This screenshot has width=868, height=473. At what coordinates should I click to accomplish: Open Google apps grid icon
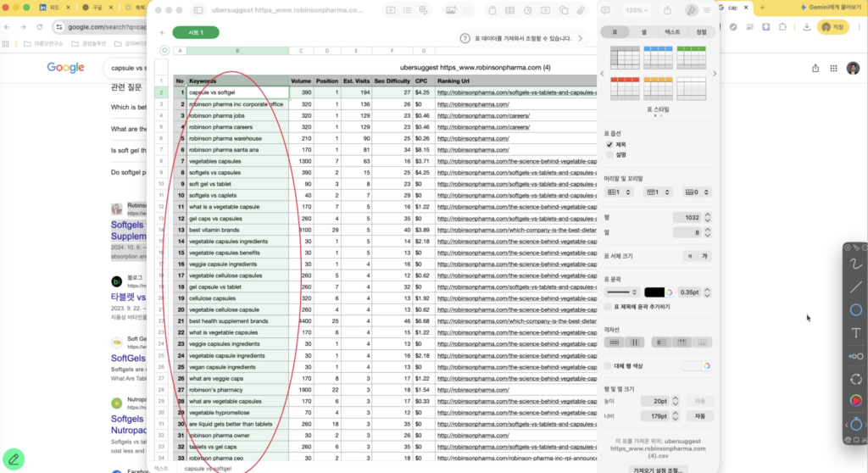click(x=834, y=68)
